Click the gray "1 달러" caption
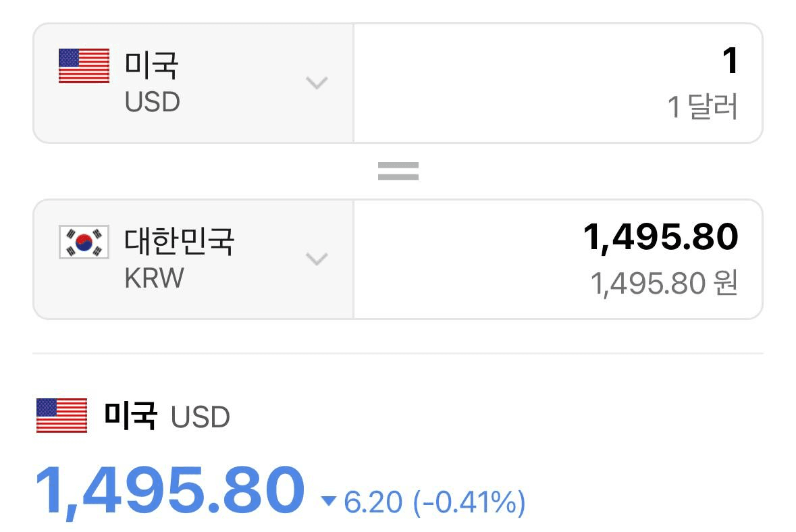796x532 pixels. pyautogui.click(x=703, y=107)
